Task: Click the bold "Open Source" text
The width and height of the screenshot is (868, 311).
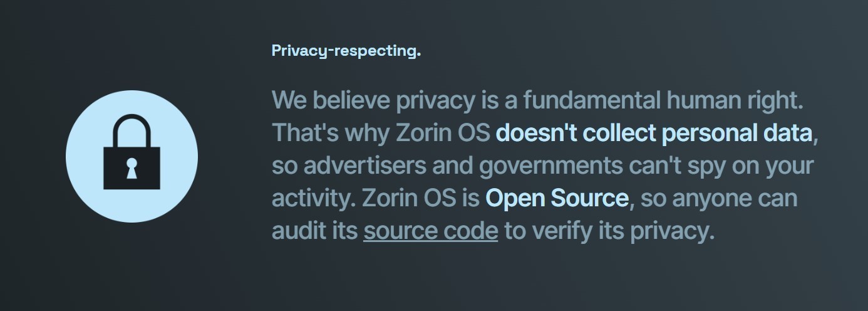Action: pos(557,198)
